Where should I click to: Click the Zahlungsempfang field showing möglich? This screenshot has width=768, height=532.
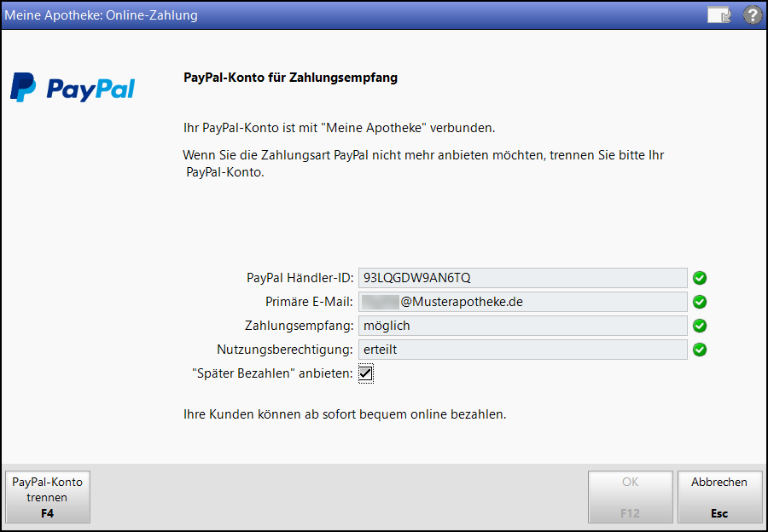(522, 326)
